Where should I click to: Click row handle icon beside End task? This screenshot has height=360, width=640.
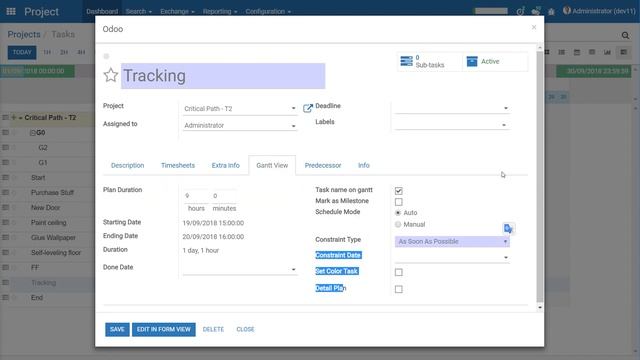tap(5, 298)
